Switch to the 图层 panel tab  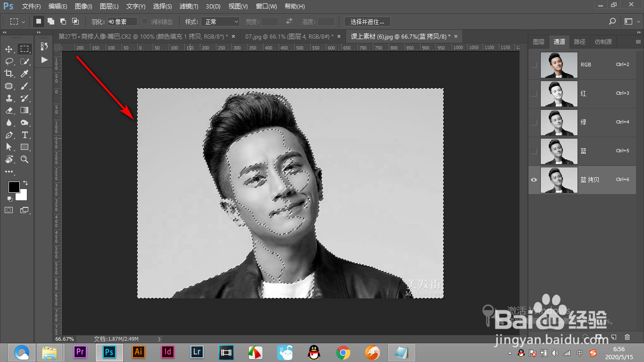point(538,41)
